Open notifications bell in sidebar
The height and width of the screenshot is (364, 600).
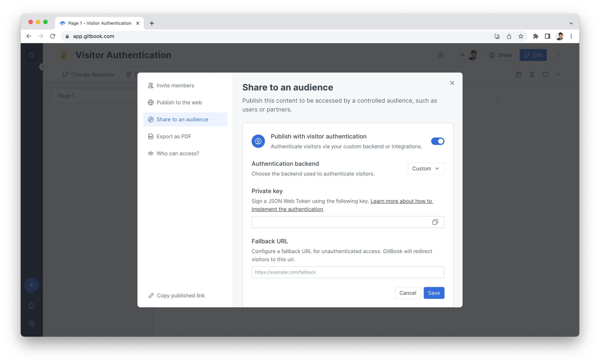tap(32, 306)
